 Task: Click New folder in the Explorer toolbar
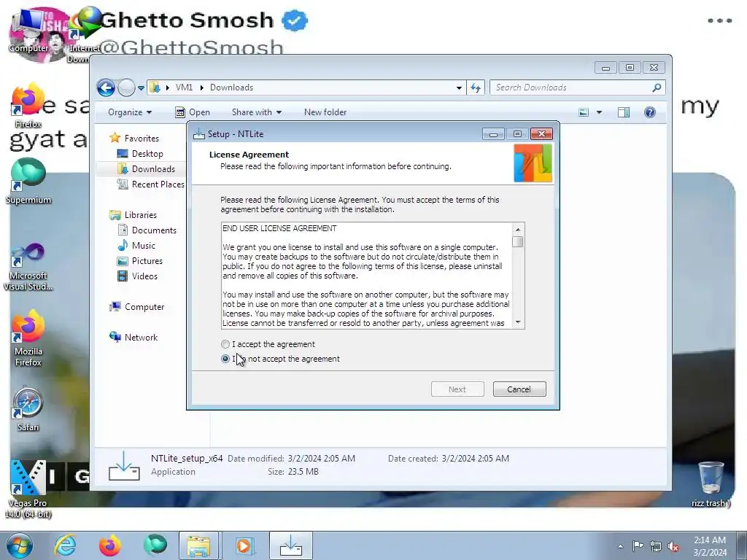tap(325, 112)
